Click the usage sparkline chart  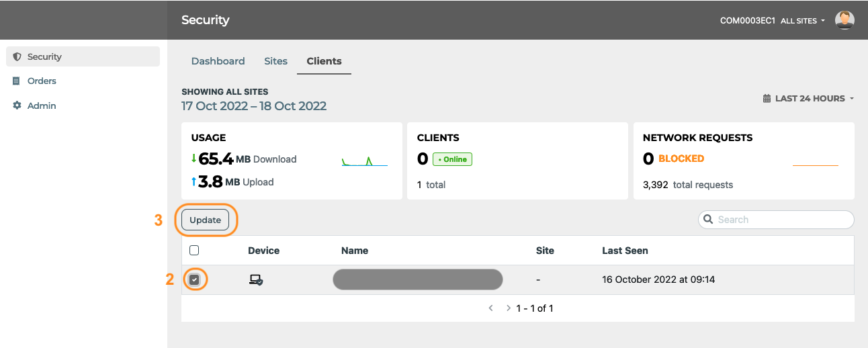(365, 161)
